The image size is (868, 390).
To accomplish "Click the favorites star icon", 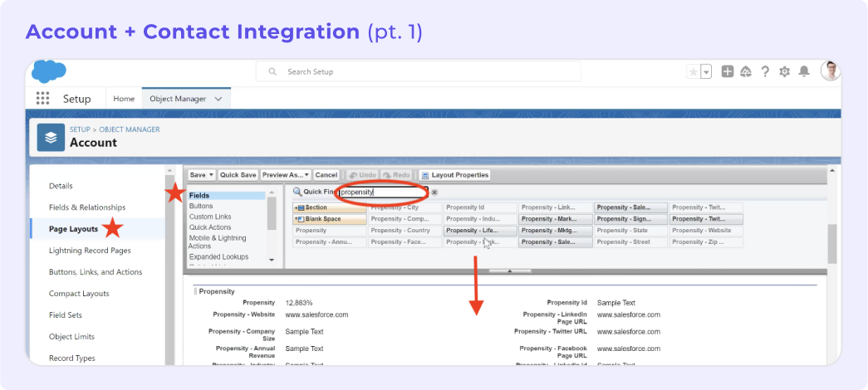I will pyautogui.click(x=693, y=72).
